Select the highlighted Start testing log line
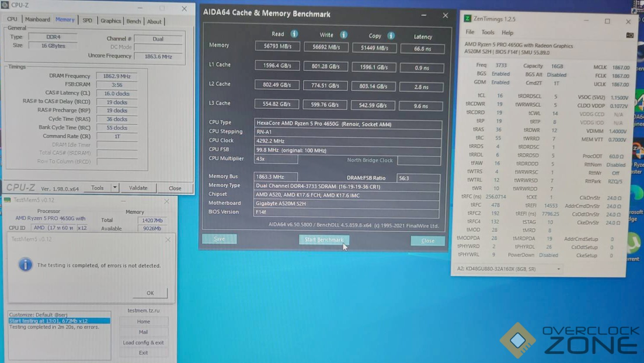Viewport: 644px width, 363px height. click(59, 321)
